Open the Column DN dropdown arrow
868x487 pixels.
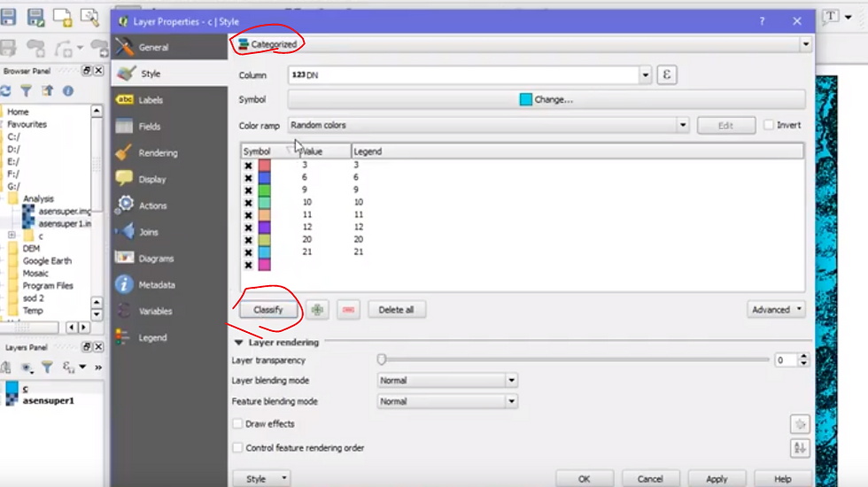click(646, 74)
